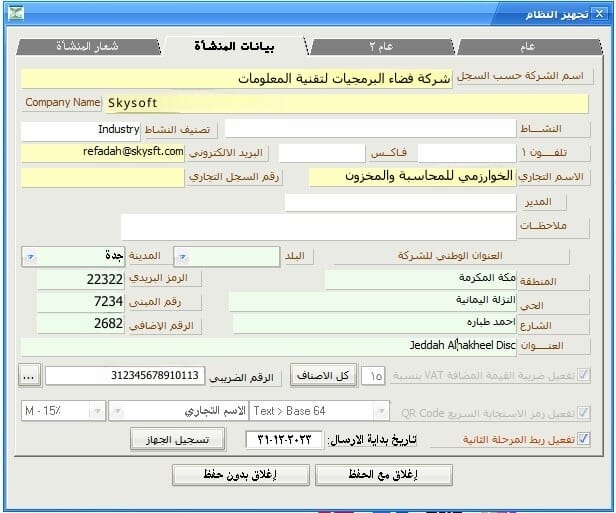Click the الرقم الضريبي label
Image resolution: width=616 pixels, height=513 pixels.
click(x=244, y=378)
